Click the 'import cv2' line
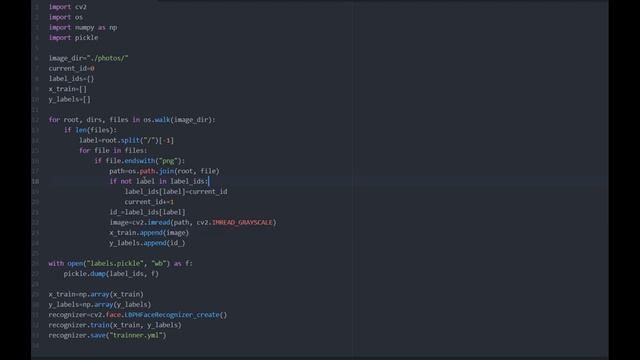 point(68,7)
